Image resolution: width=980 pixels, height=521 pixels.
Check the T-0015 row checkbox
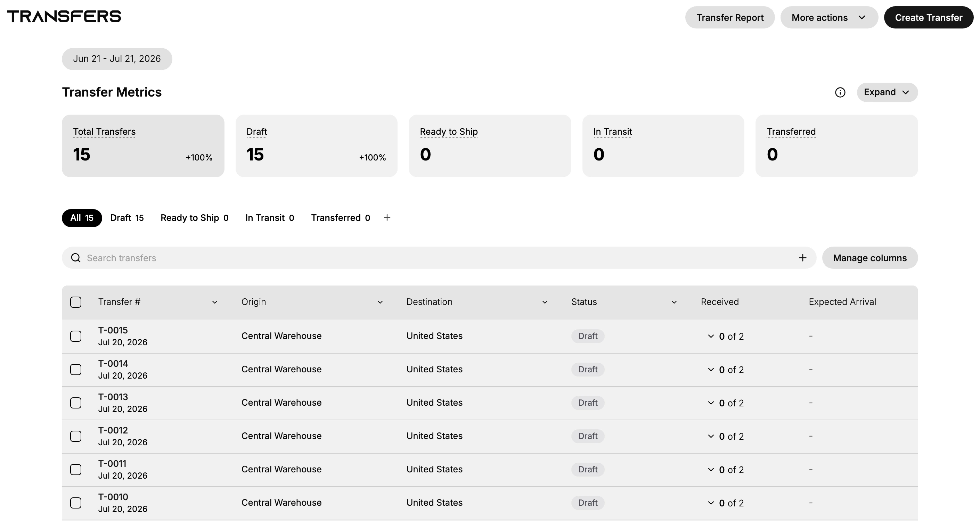point(76,336)
